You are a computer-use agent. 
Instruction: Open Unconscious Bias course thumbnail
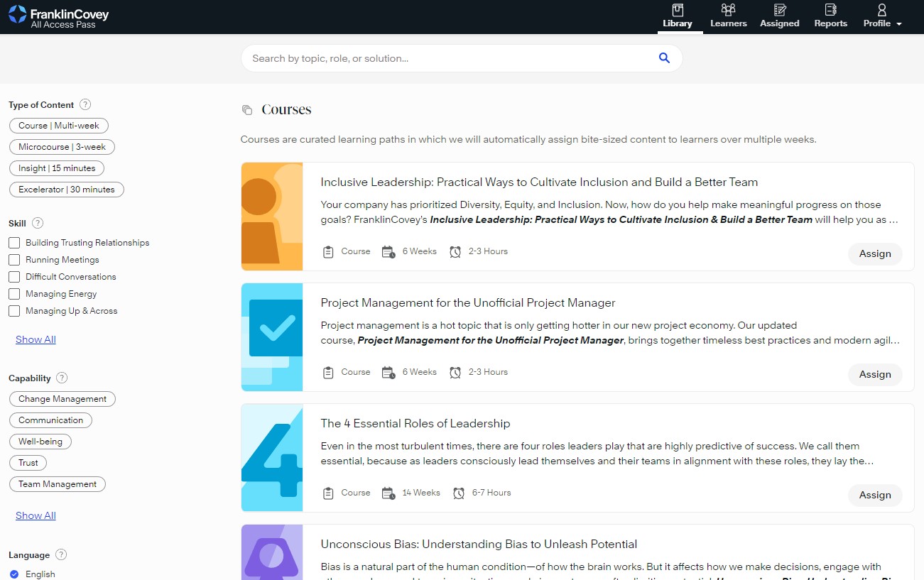click(x=272, y=552)
